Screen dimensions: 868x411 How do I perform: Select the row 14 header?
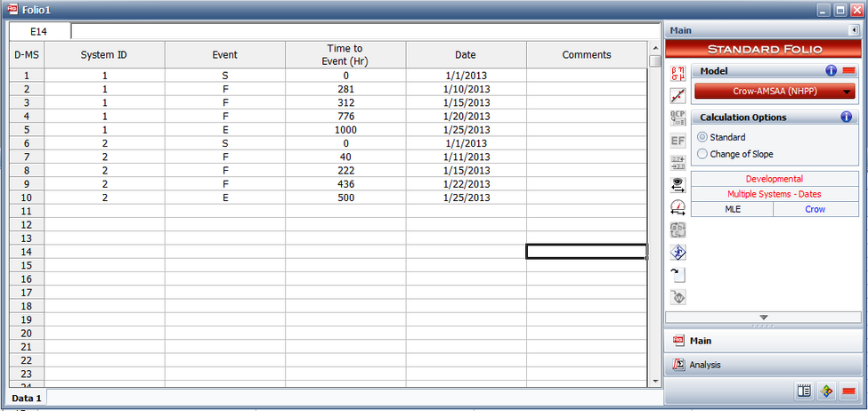pyautogui.click(x=27, y=252)
